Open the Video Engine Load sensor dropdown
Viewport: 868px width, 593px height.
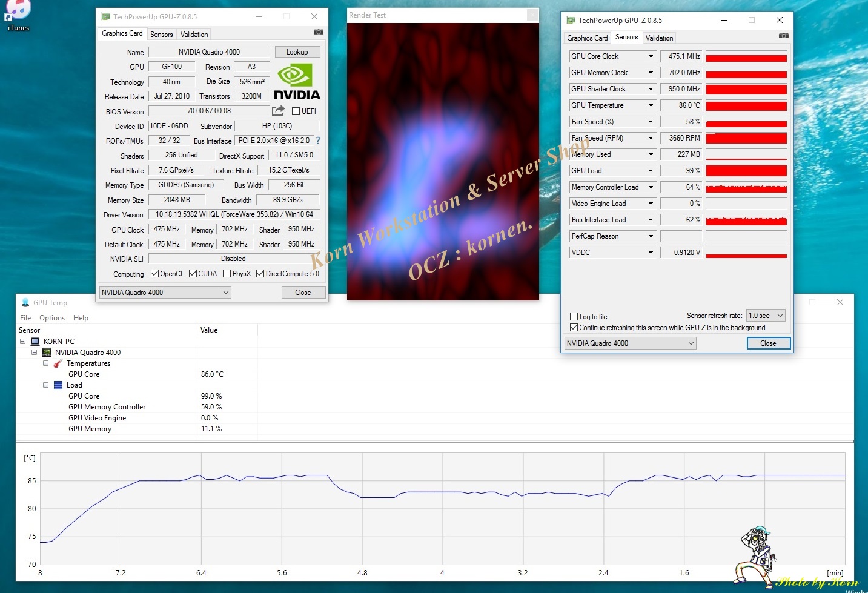(651, 204)
